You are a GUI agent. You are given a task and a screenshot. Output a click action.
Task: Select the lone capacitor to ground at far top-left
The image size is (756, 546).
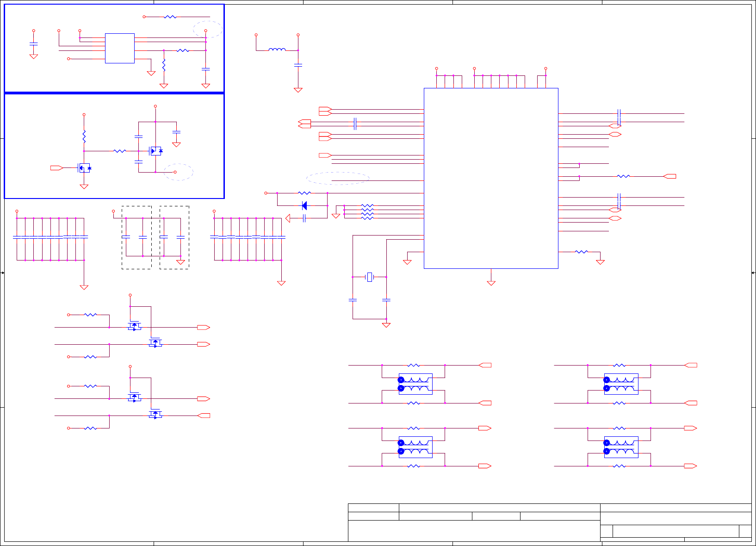tap(33, 44)
